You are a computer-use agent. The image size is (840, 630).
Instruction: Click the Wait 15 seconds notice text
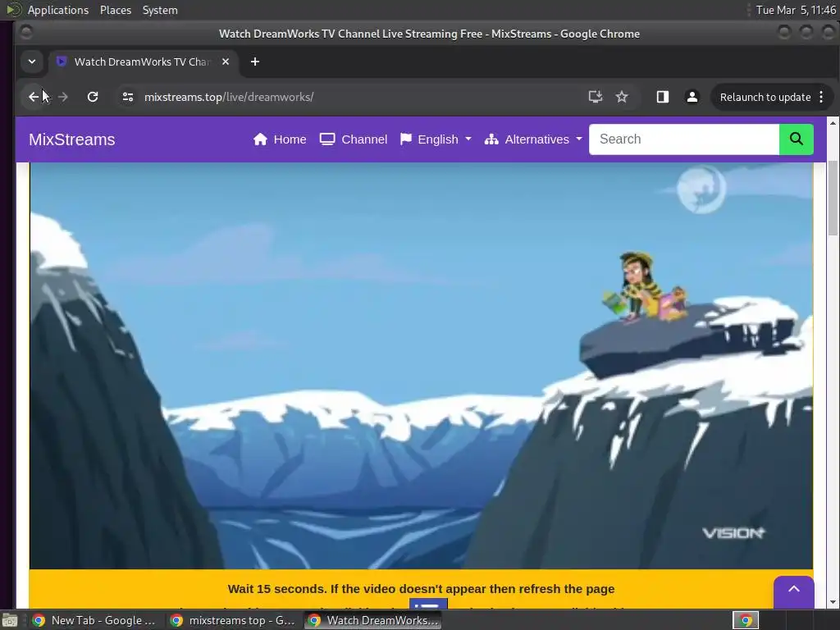[421, 589]
